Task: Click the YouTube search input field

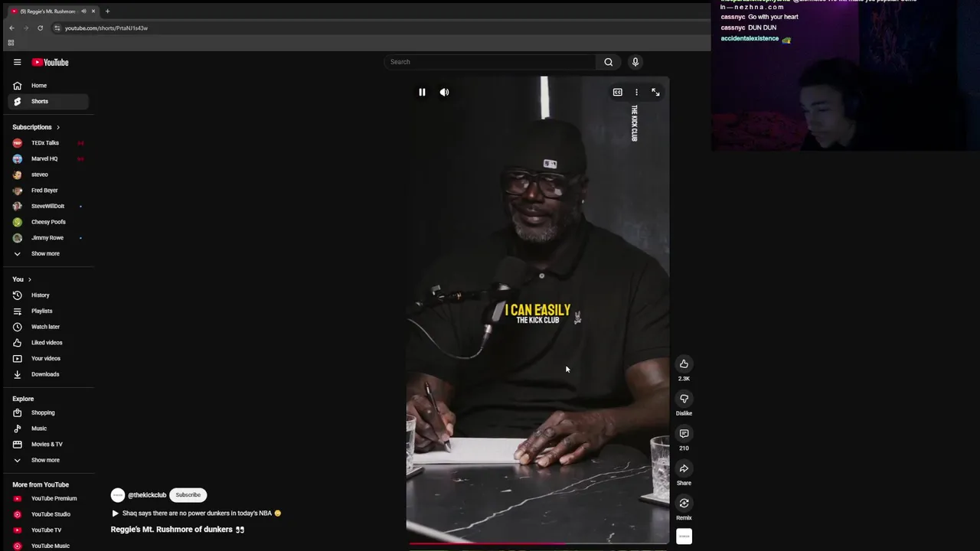Action: (x=490, y=62)
